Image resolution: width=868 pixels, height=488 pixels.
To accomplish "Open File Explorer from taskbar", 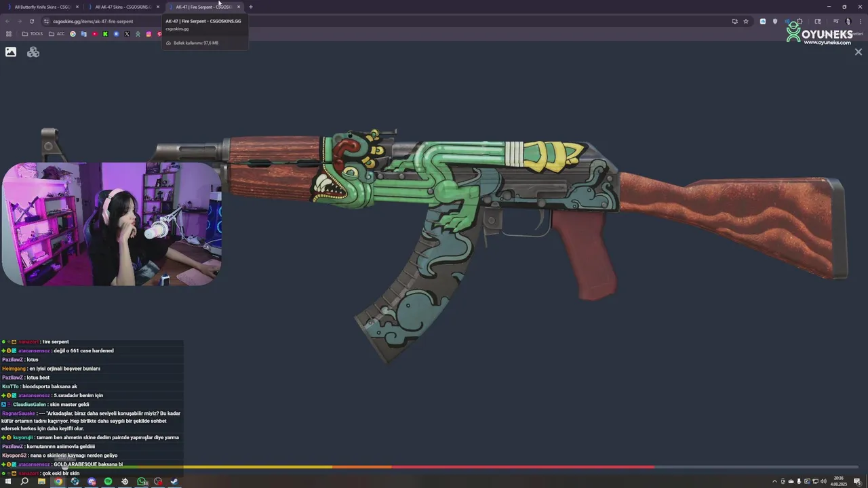I will (x=41, y=481).
